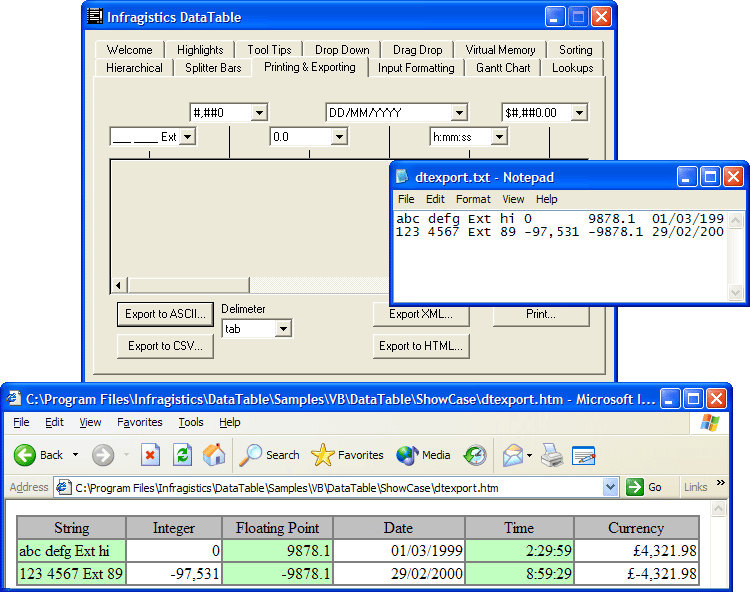Switch to the Highlights tab
This screenshot has width=750, height=592.
(200, 50)
